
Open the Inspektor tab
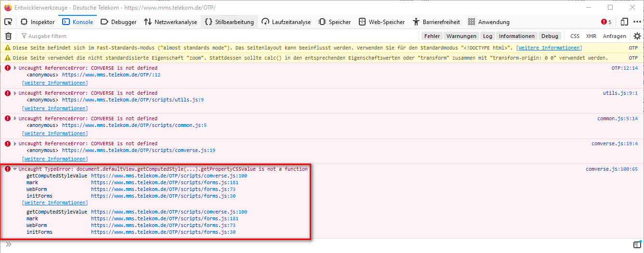(x=38, y=22)
